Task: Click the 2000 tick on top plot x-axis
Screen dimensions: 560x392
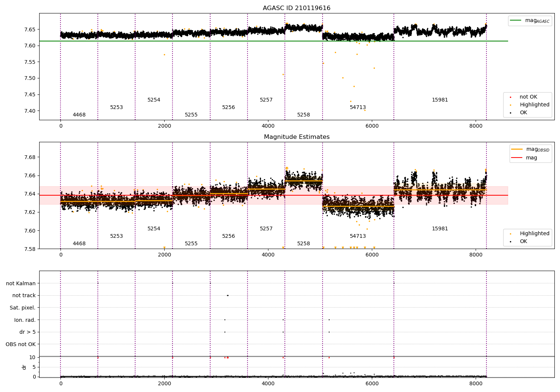Action: click(164, 126)
